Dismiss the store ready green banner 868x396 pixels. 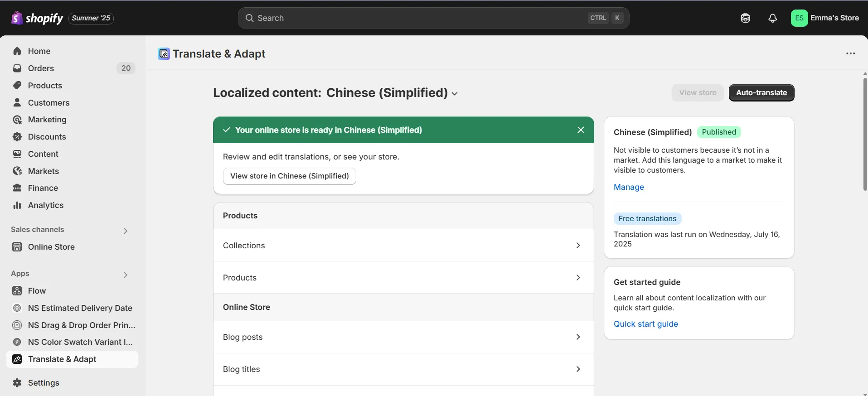(581, 130)
